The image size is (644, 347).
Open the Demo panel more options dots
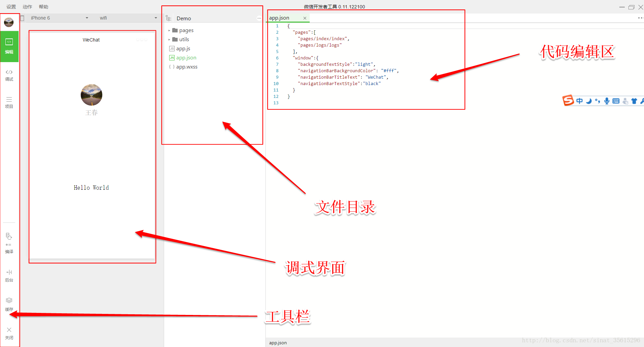(259, 18)
